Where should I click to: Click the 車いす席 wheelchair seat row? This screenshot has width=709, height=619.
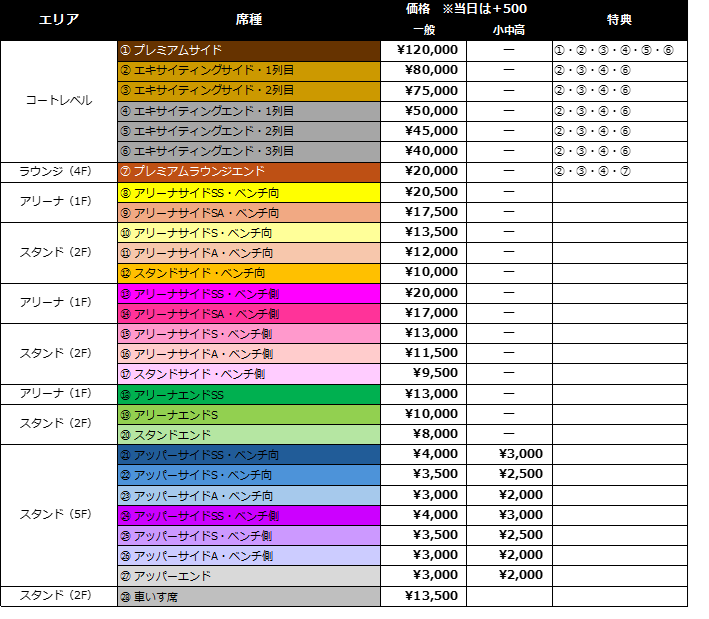pos(248,597)
